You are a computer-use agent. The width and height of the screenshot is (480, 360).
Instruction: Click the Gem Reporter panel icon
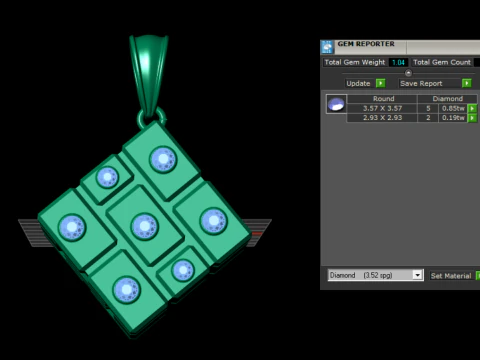tap(327, 47)
